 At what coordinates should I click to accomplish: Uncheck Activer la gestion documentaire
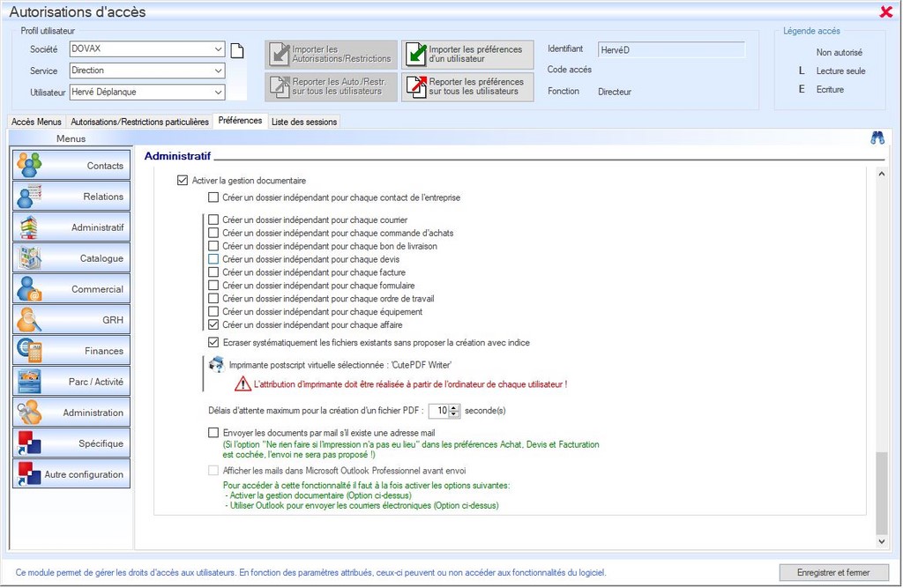pos(183,181)
